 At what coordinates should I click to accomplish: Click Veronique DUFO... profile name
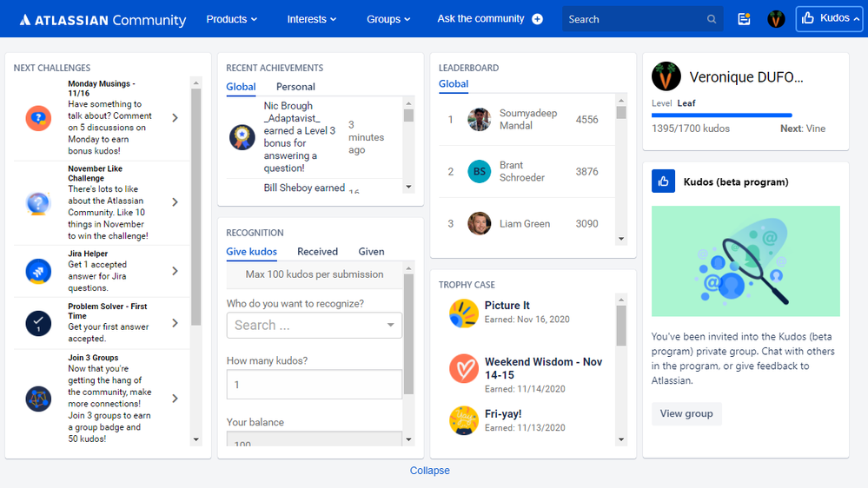pos(745,77)
